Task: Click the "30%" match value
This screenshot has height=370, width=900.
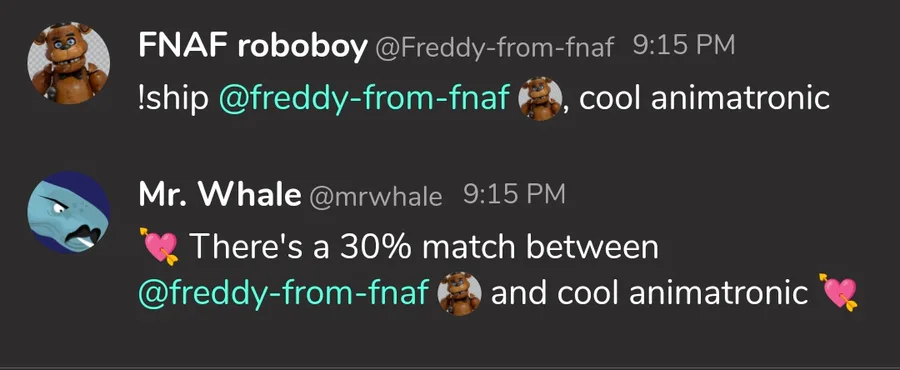Action: tap(376, 247)
